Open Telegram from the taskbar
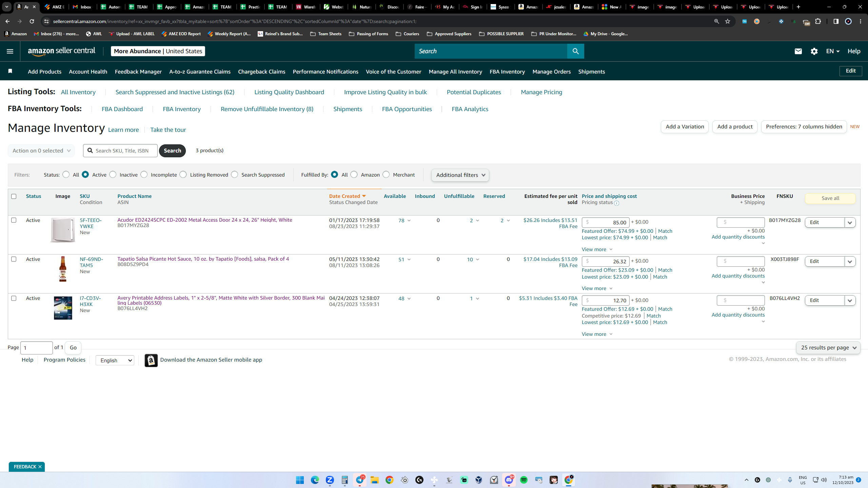Image resolution: width=868 pixels, height=488 pixels. (360, 480)
